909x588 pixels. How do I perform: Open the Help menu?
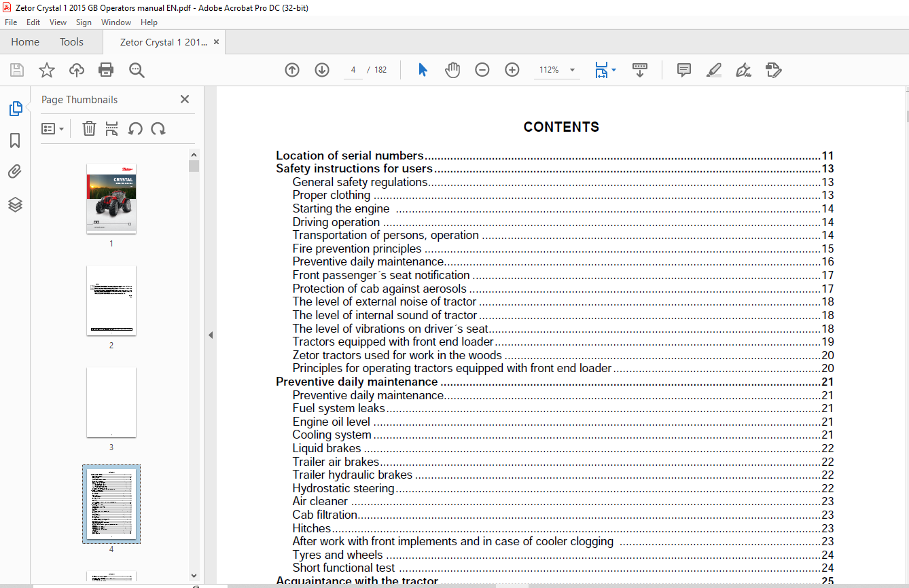[149, 22]
